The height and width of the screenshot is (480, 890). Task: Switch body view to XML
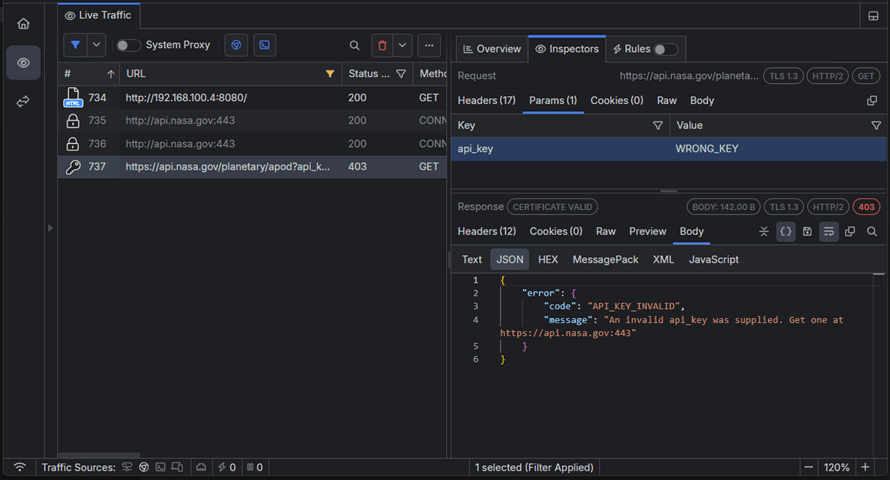663,259
